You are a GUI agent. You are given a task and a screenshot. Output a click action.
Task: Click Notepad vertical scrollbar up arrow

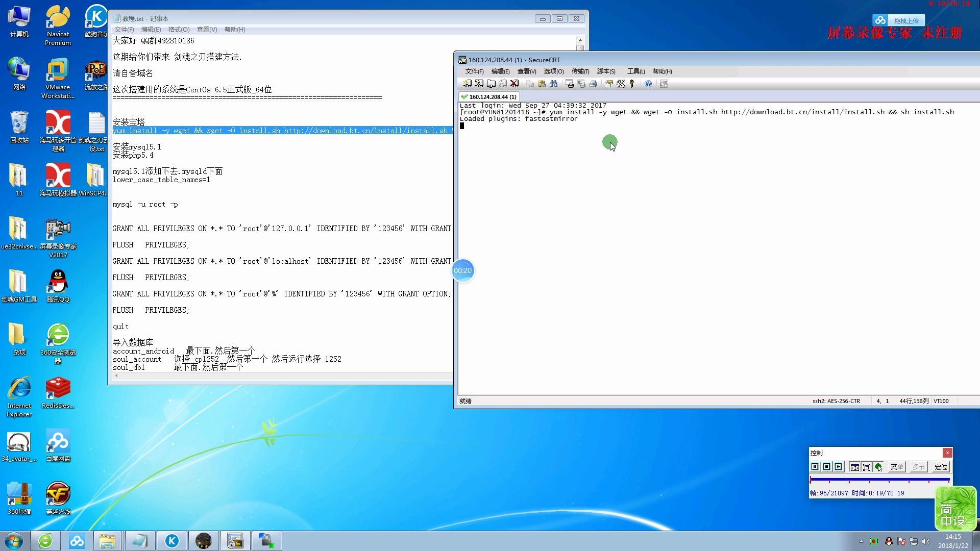coord(580,40)
